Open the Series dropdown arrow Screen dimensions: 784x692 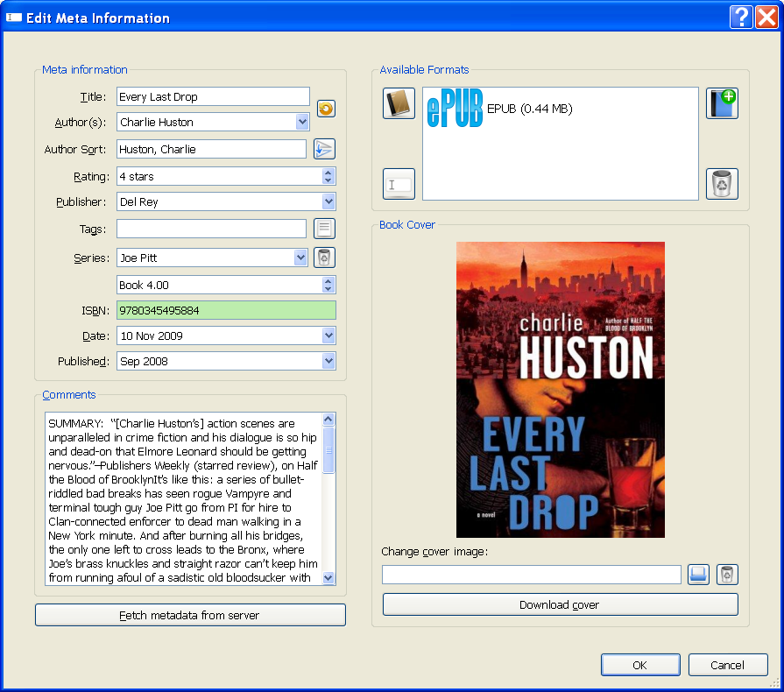[300, 258]
